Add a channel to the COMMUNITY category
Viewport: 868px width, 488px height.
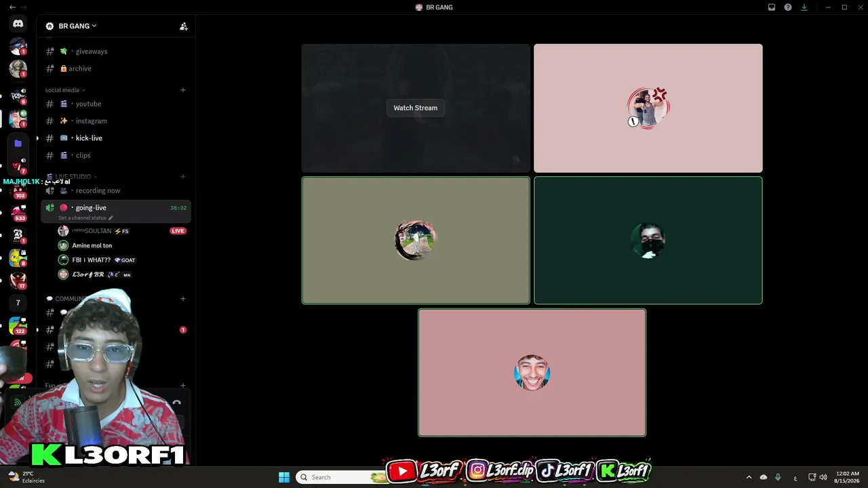[183, 299]
